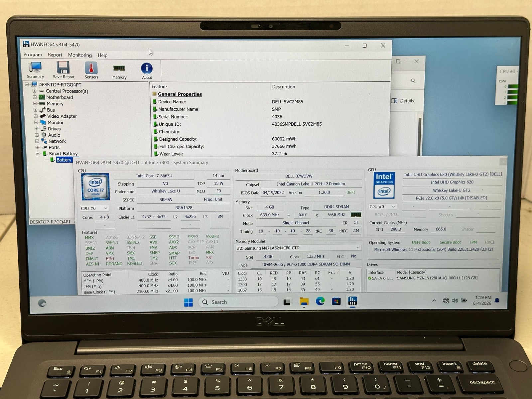Show hidden tray icons chevron

pos(434,301)
